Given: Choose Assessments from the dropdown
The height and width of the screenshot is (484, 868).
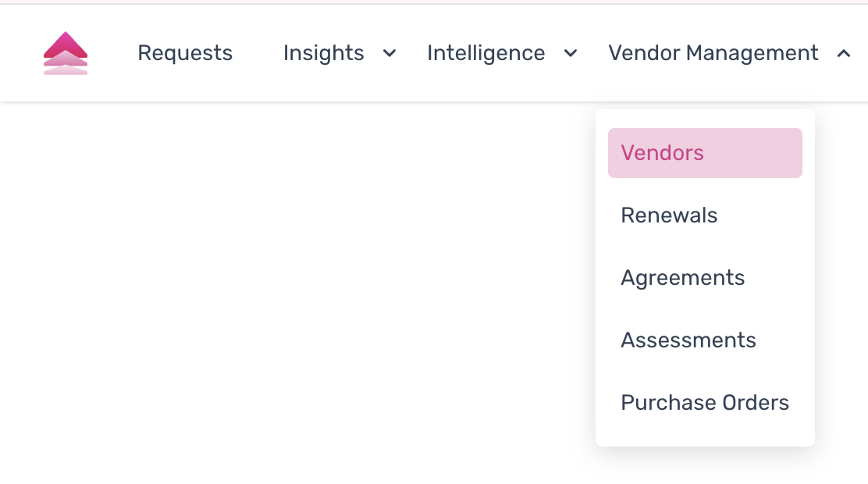Looking at the screenshot, I should [688, 340].
